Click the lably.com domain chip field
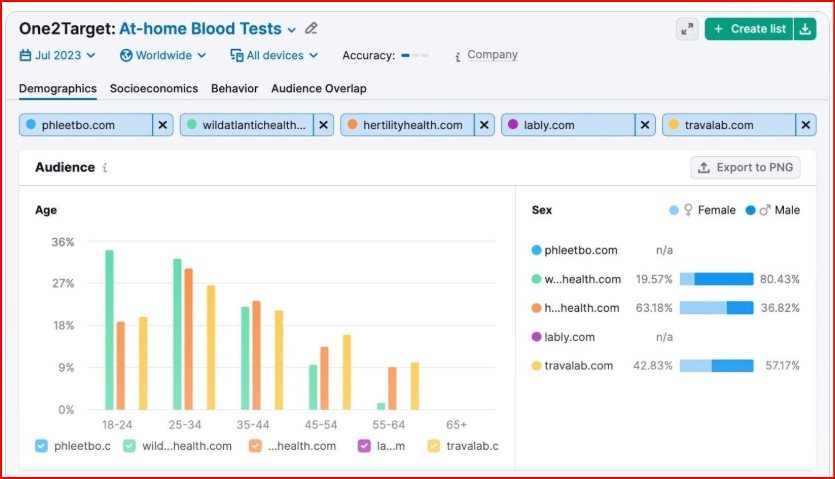Image resolution: width=835 pixels, height=479 pixels. click(x=568, y=125)
